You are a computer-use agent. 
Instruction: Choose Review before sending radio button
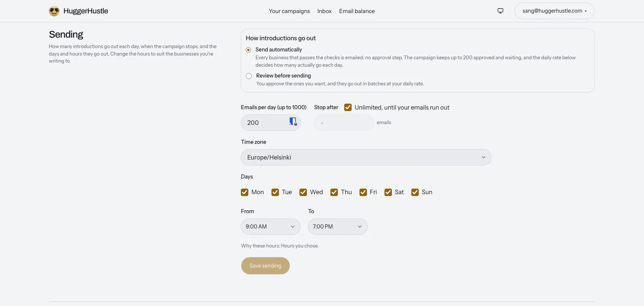pyautogui.click(x=249, y=76)
